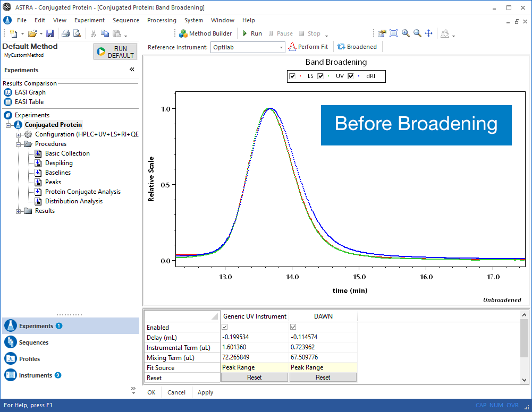Toggle the dRI trace checkbox
This screenshot has width=532, height=412.
tap(351, 76)
